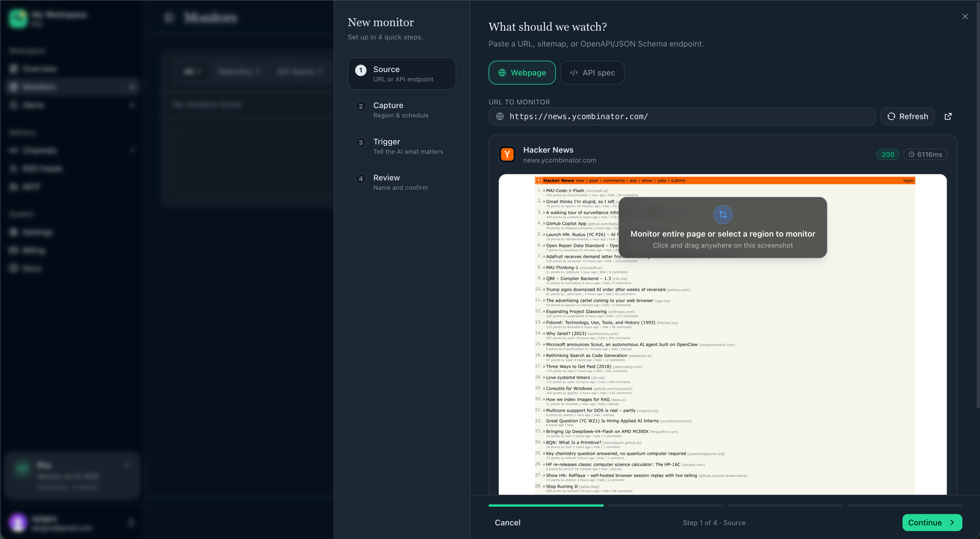Go to step 4 Review
The image size is (980, 539).
tap(402, 182)
